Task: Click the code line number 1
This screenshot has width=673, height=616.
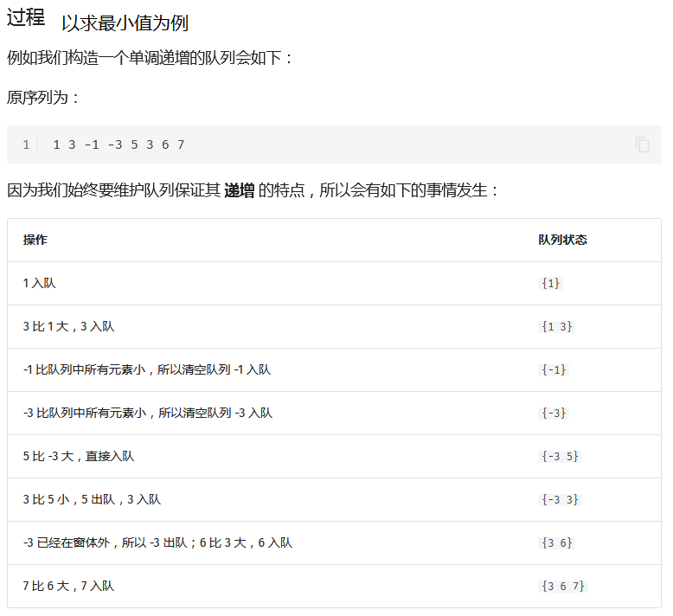Action: click(26, 144)
